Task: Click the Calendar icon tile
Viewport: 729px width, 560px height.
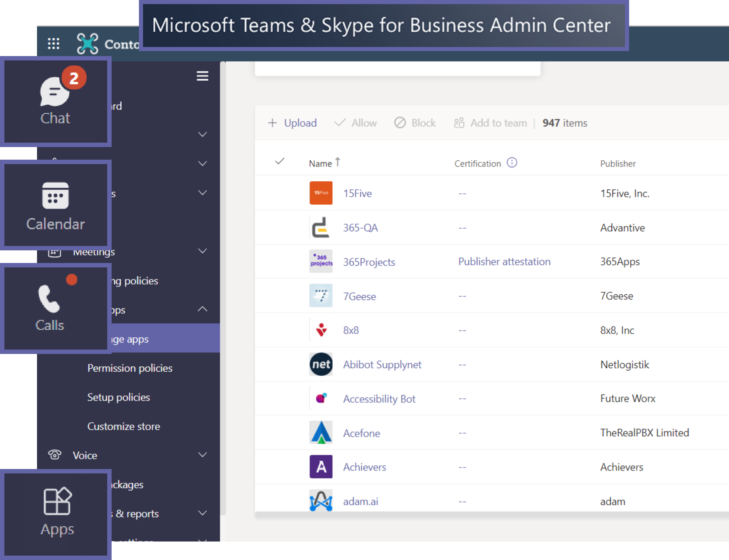Action: 56,205
